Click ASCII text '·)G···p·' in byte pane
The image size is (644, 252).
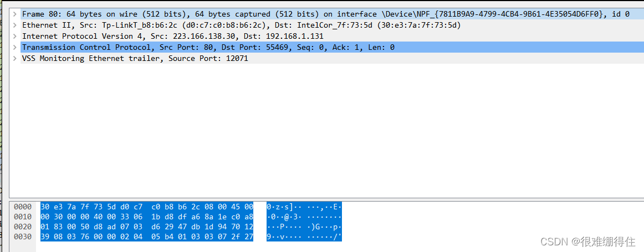point(324,227)
